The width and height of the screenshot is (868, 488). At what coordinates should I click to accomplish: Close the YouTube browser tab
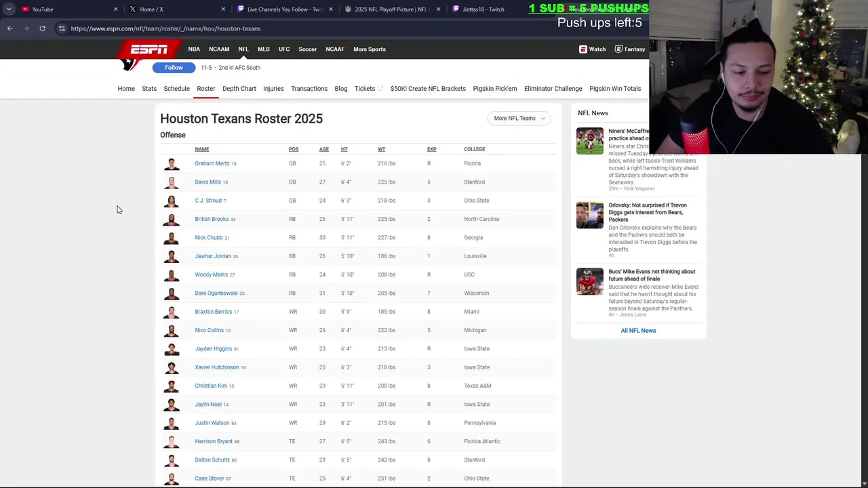pos(115,9)
